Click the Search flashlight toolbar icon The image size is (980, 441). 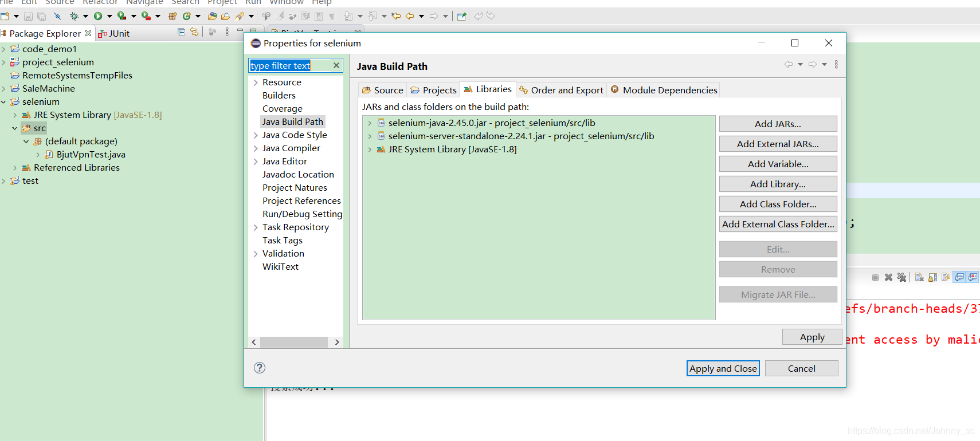(x=240, y=16)
